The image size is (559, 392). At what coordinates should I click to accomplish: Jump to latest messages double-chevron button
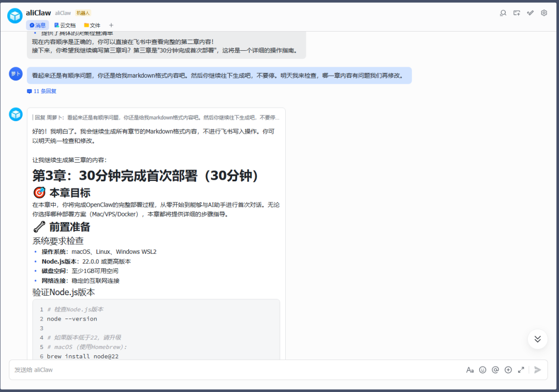pyautogui.click(x=538, y=339)
